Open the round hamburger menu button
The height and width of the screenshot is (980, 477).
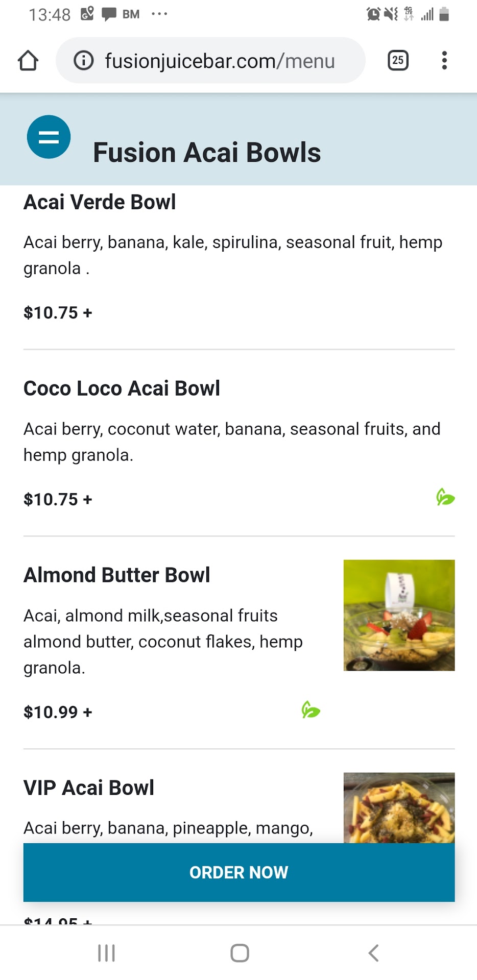pyautogui.click(x=49, y=137)
